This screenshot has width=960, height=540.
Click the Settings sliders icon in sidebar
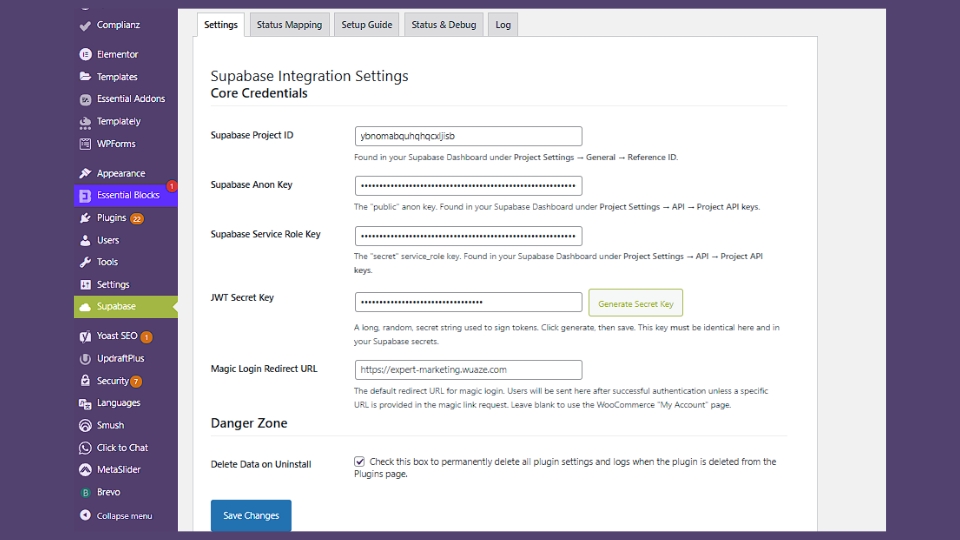85,285
